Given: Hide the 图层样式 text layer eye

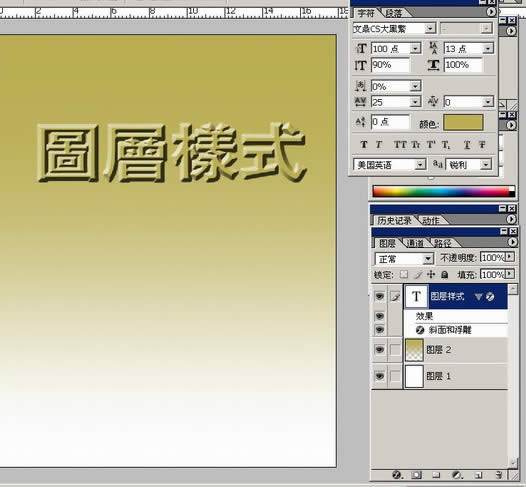Looking at the screenshot, I should (379, 296).
